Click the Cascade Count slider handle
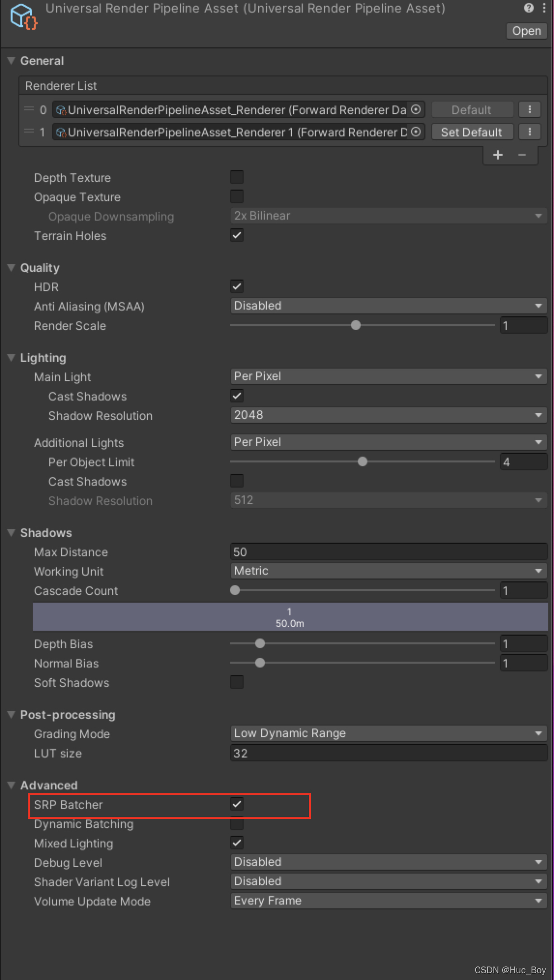This screenshot has width=554, height=980. [x=235, y=590]
